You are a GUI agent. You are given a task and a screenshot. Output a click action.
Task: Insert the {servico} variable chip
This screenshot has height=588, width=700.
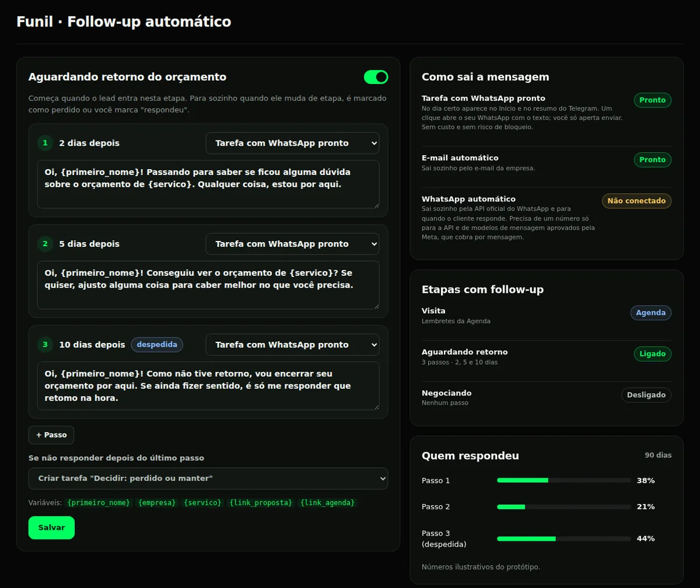[202, 503]
